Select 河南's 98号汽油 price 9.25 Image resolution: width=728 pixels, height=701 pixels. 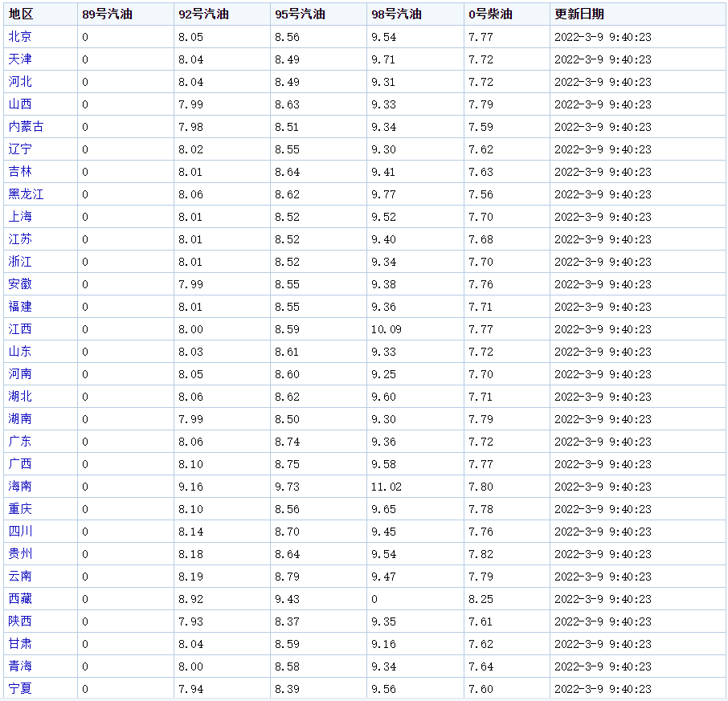click(383, 374)
